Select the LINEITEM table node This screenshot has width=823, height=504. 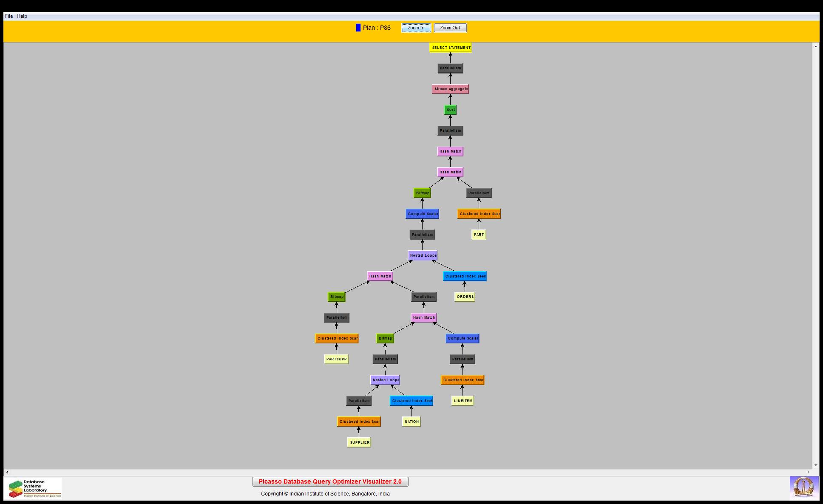click(463, 401)
